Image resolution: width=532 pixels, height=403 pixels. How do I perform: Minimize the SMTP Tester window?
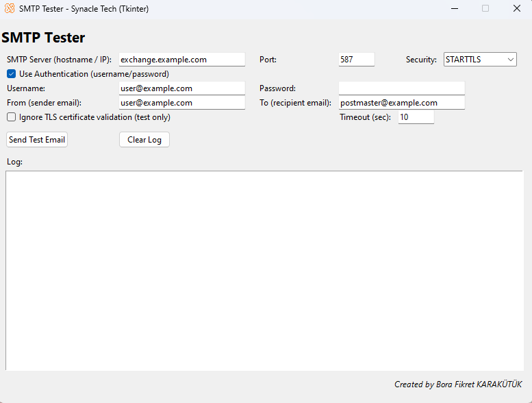[x=454, y=9]
